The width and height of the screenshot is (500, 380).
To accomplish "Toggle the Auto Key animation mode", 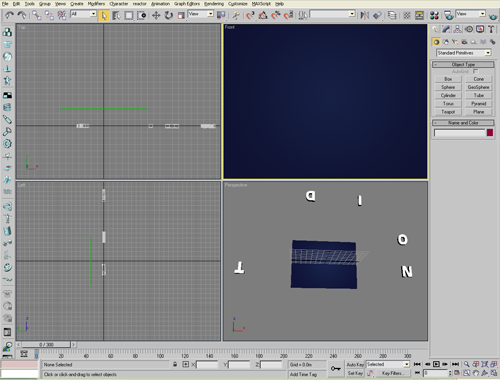I will (355, 365).
